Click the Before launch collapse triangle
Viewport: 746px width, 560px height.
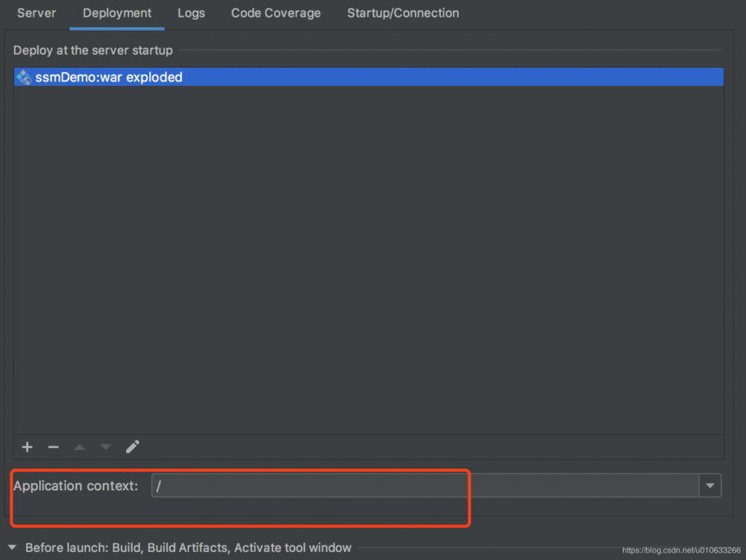pyautogui.click(x=12, y=547)
